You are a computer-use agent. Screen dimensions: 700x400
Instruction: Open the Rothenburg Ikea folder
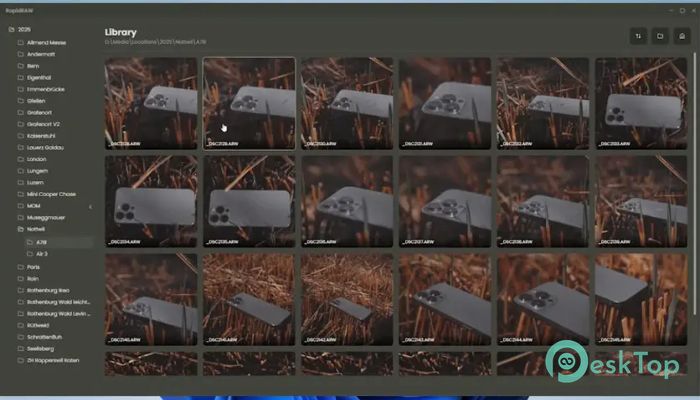(48, 290)
